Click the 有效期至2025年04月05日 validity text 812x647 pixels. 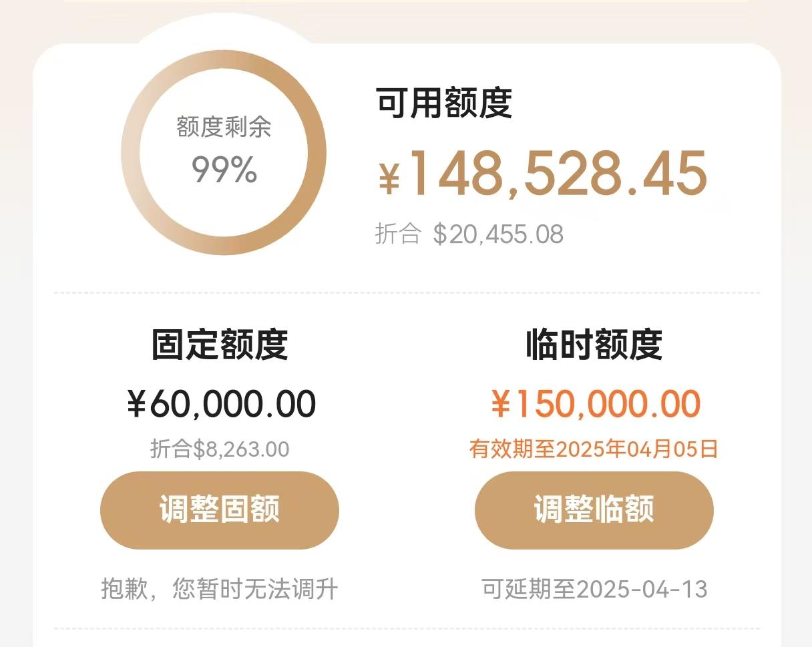594,449
